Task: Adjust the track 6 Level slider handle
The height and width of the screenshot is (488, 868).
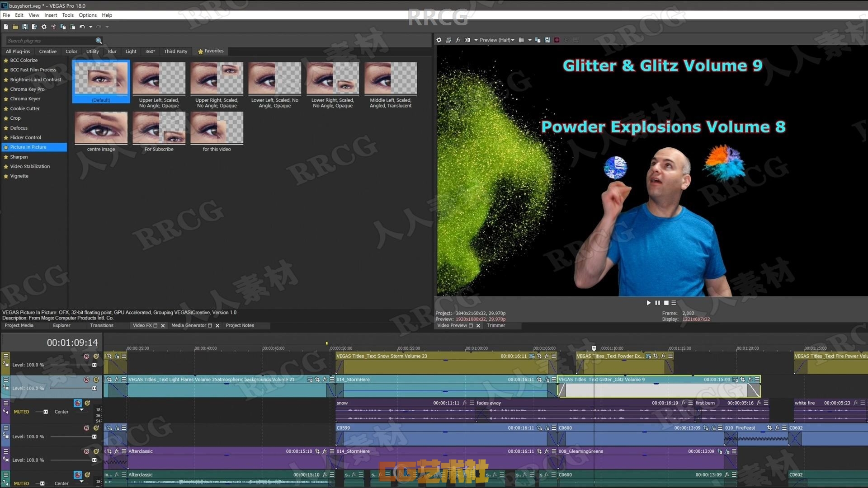Action: (x=94, y=460)
